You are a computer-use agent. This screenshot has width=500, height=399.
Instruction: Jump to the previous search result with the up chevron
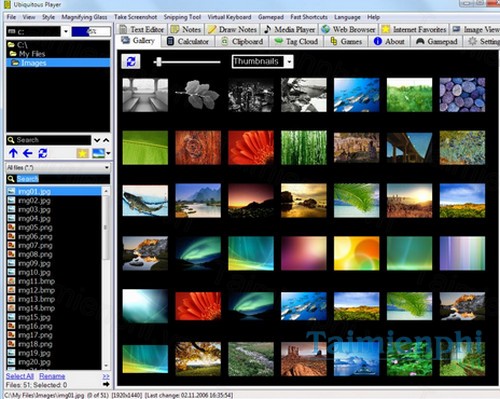106,140
